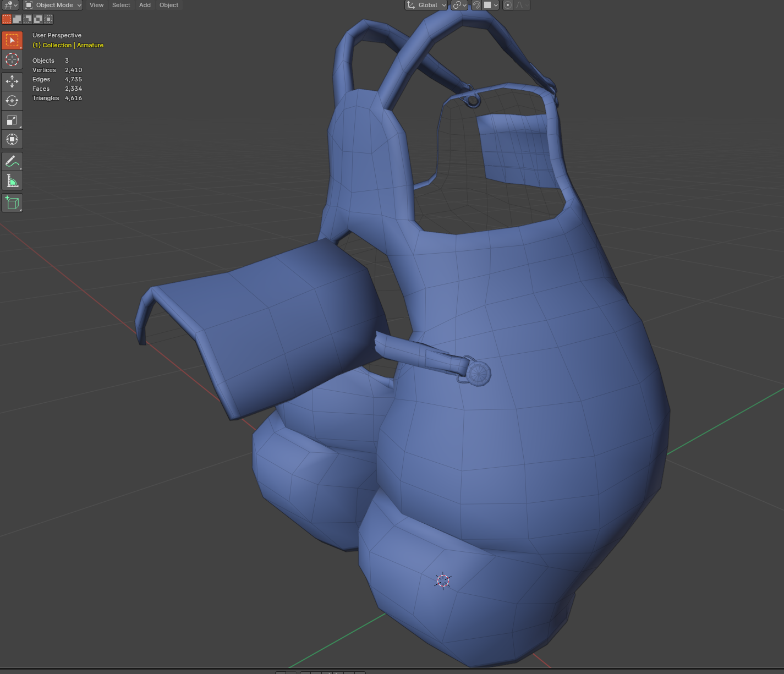
Task: Activate the Move tool
Action: click(x=12, y=81)
